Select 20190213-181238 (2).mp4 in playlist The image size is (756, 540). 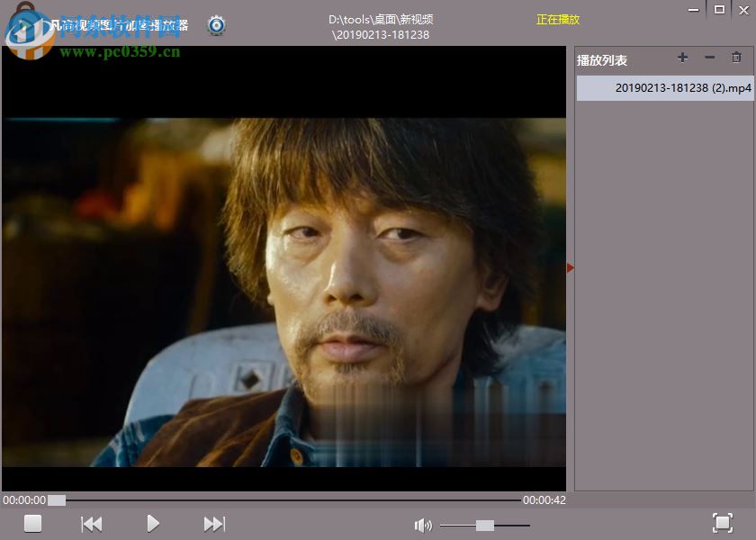pos(664,87)
